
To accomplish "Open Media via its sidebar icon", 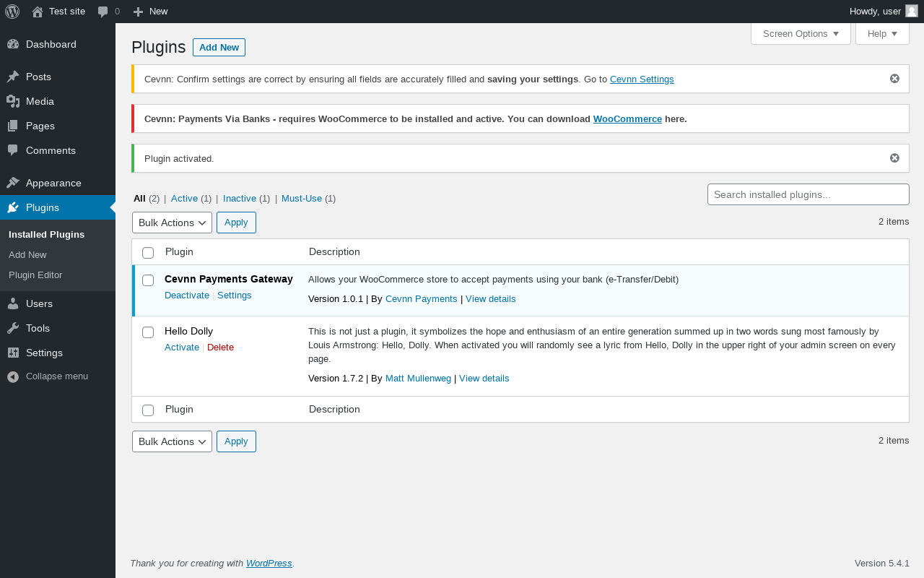I will (13, 101).
